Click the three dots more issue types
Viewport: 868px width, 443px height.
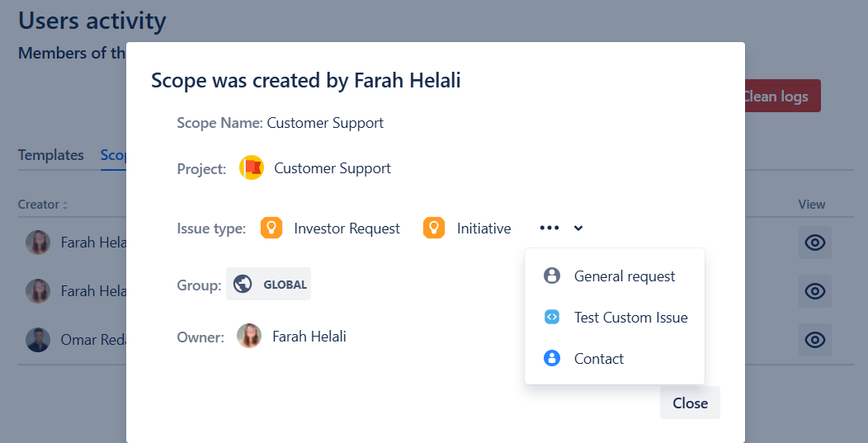coord(550,229)
